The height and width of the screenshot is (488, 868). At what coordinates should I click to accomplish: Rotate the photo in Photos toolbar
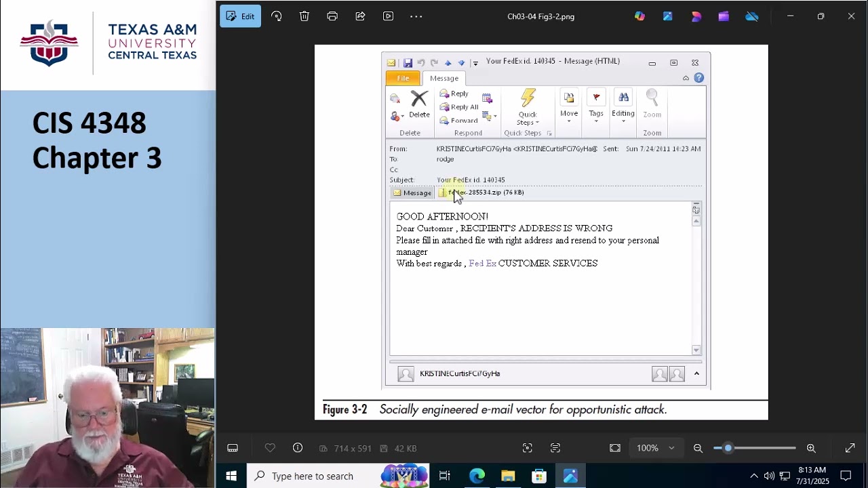(277, 16)
